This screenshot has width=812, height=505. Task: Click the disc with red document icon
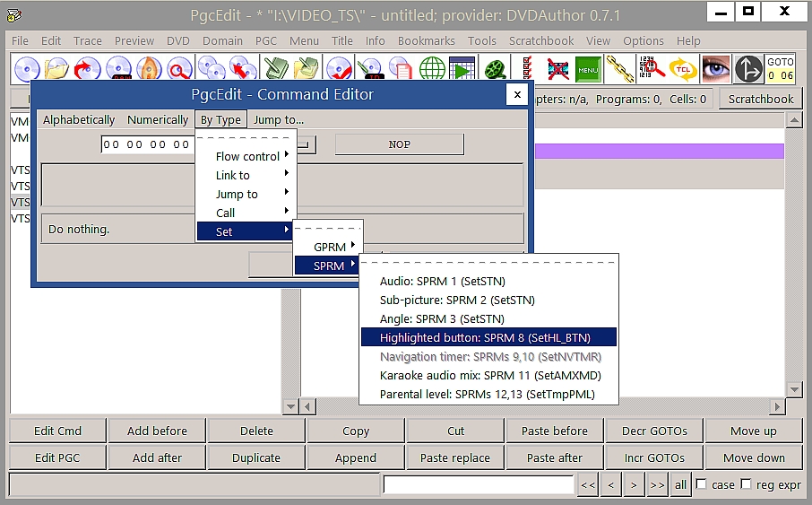(x=402, y=69)
